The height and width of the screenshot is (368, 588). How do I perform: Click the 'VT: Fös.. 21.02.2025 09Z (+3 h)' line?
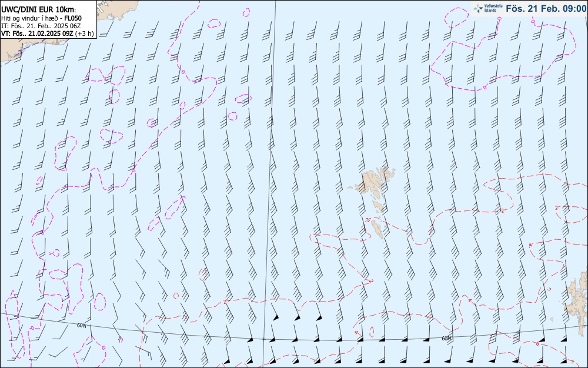(47, 34)
